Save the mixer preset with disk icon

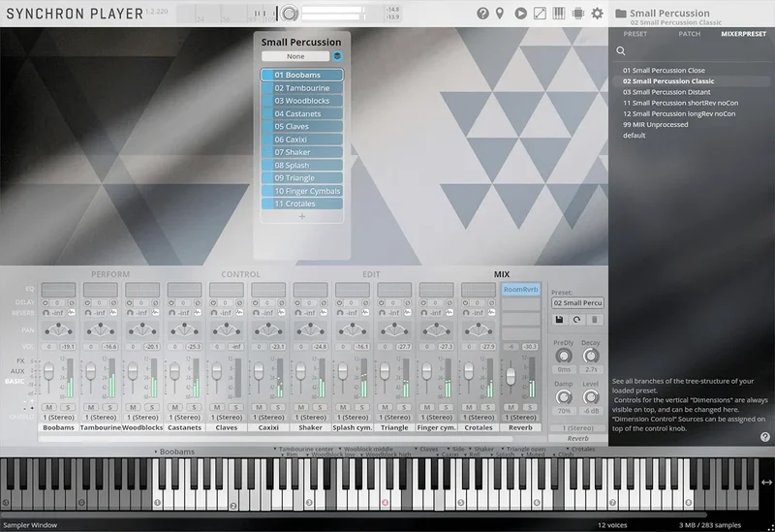(560, 320)
